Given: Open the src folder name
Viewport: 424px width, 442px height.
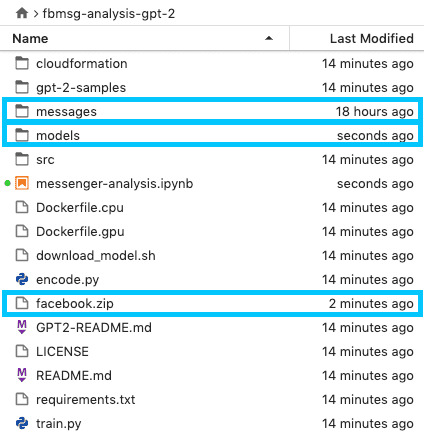Looking at the screenshot, I should tap(45, 160).
